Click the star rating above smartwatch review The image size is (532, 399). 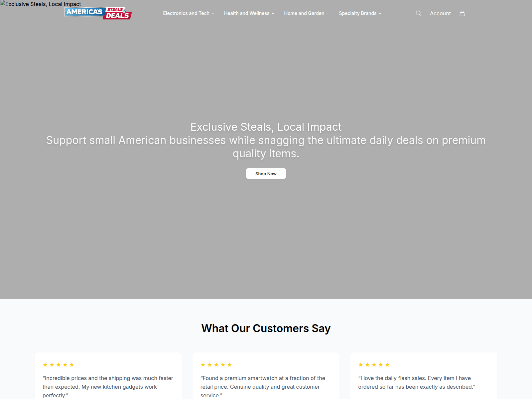(x=216, y=365)
